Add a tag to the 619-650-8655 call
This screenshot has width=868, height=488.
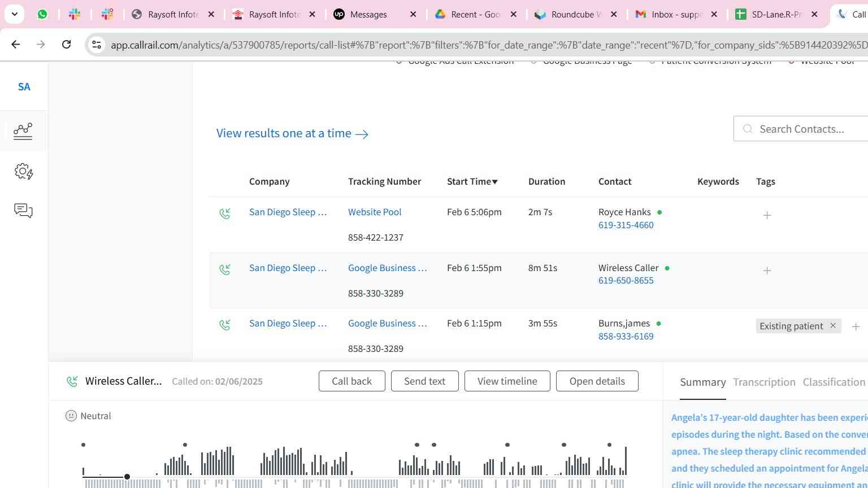[x=767, y=271]
